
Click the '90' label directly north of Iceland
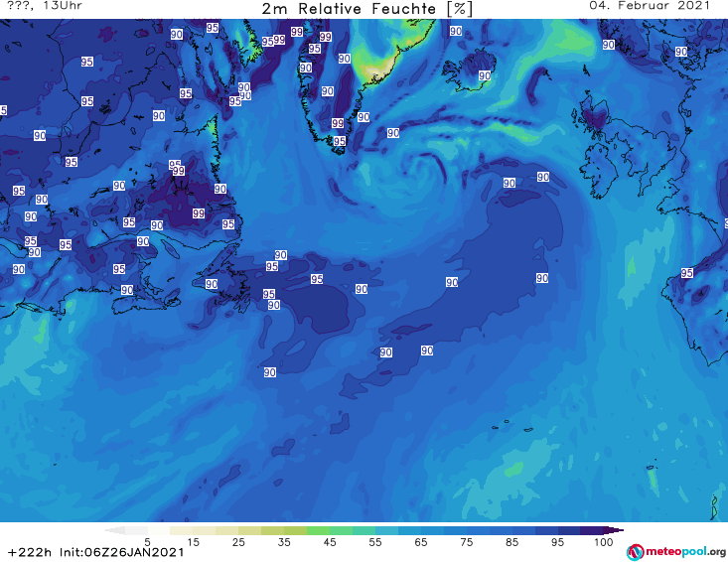click(x=456, y=31)
